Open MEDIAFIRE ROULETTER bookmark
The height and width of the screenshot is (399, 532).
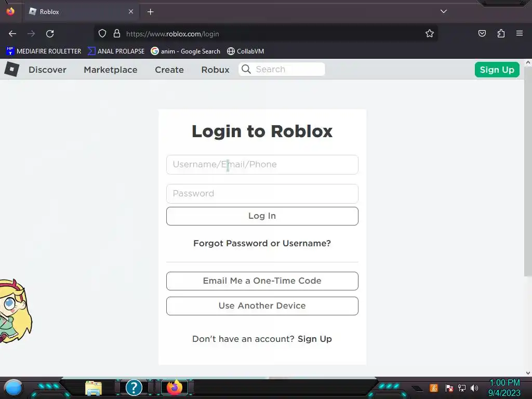[44, 51]
